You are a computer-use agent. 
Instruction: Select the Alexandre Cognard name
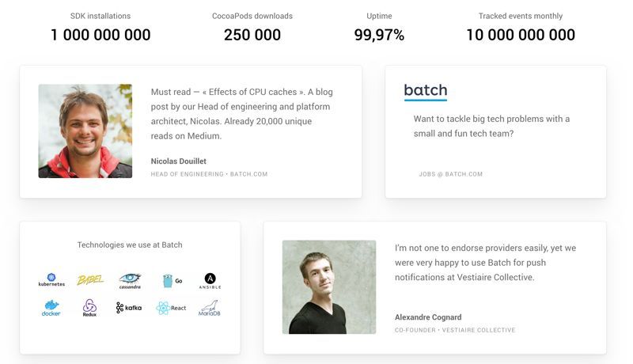tap(428, 317)
